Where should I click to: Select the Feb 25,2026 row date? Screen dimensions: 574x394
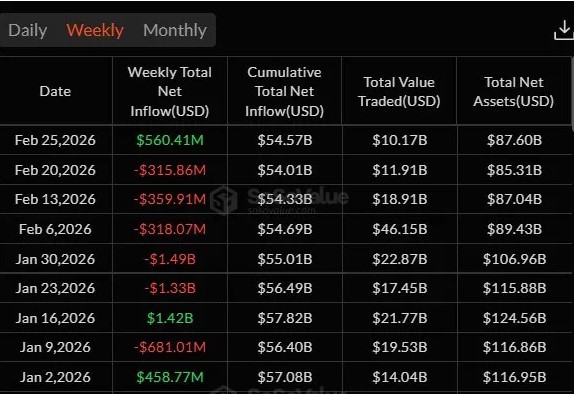click(55, 140)
